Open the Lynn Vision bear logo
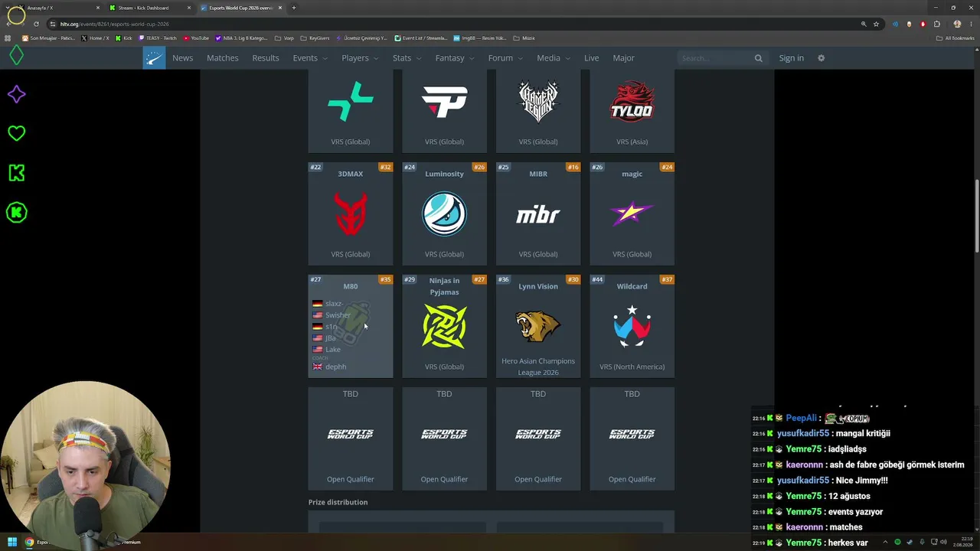 (x=538, y=326)
